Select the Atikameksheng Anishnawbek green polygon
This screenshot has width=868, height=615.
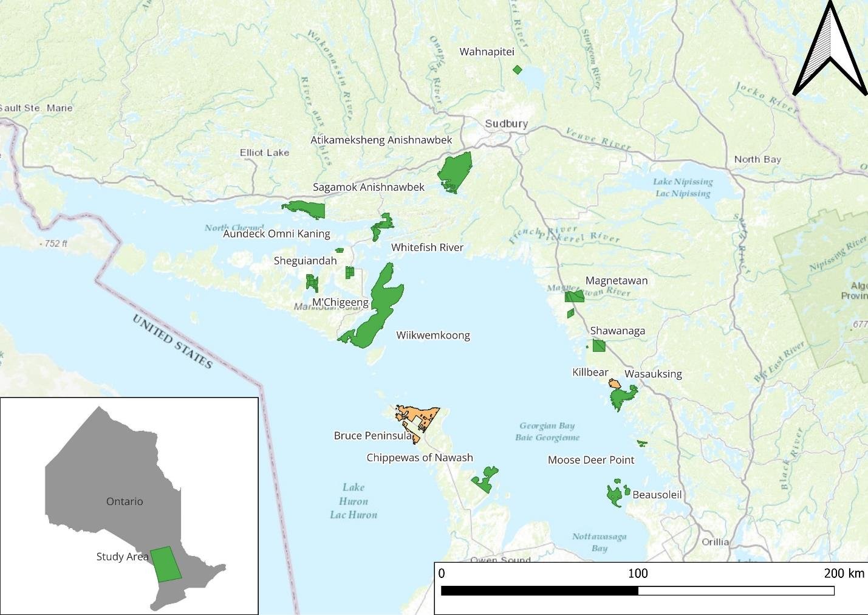click(455, 173)
